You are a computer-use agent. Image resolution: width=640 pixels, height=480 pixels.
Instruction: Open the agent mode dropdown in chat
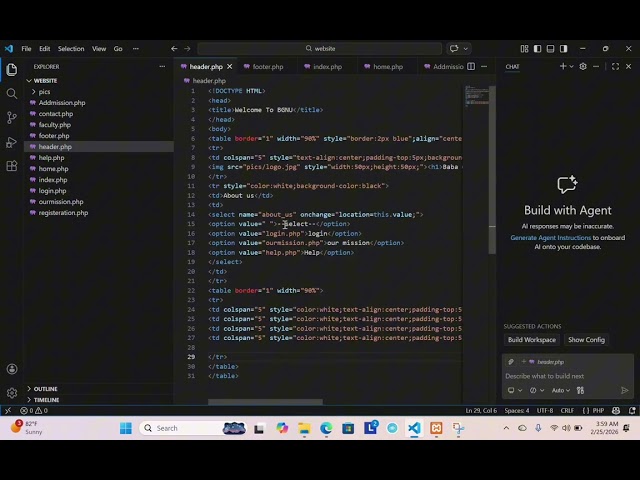[537, 391]
